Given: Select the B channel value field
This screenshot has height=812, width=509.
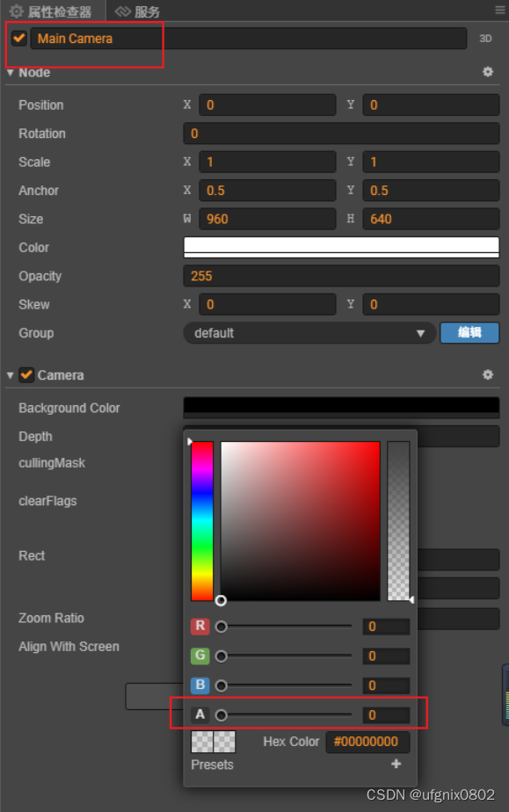Looking at the screenshot, I should pyautogui.click(x=386, y=685).
